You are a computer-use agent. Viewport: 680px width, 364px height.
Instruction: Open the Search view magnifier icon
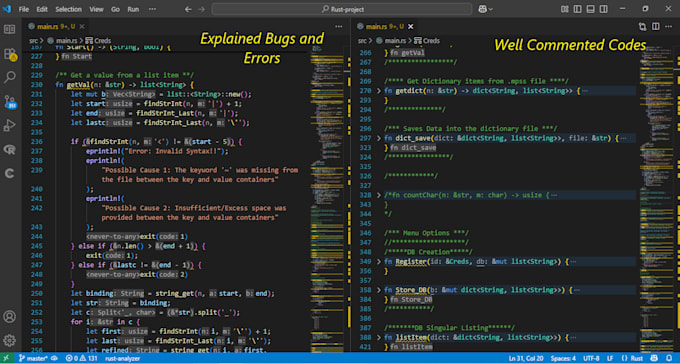9,78
